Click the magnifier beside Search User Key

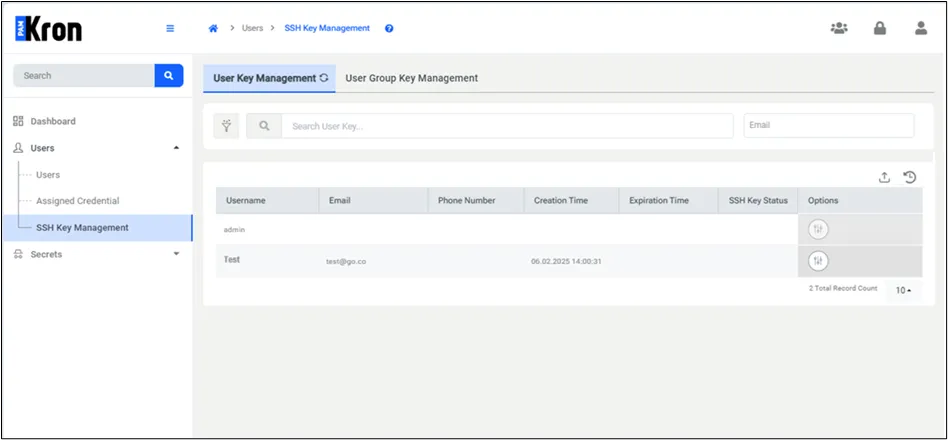(x=264, y=126)
